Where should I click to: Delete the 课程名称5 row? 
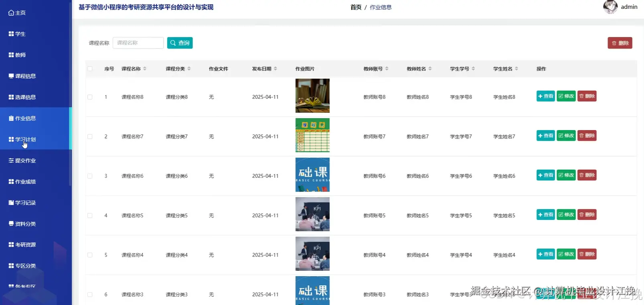pyautogui.click(x=587, y=215)
